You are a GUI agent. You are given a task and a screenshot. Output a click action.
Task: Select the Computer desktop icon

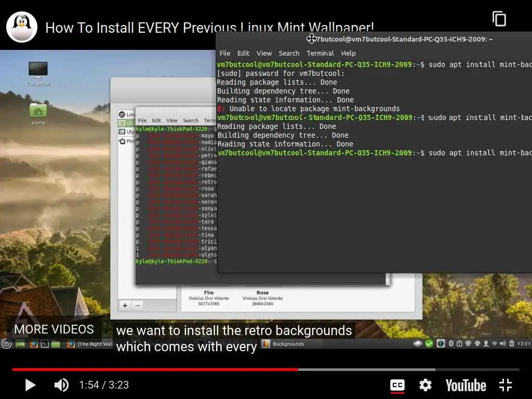pos(38,74)
